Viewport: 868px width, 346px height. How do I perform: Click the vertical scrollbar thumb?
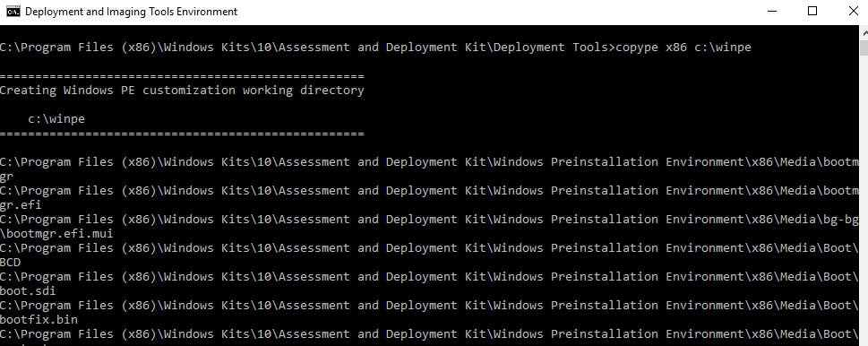coord(864,48)
